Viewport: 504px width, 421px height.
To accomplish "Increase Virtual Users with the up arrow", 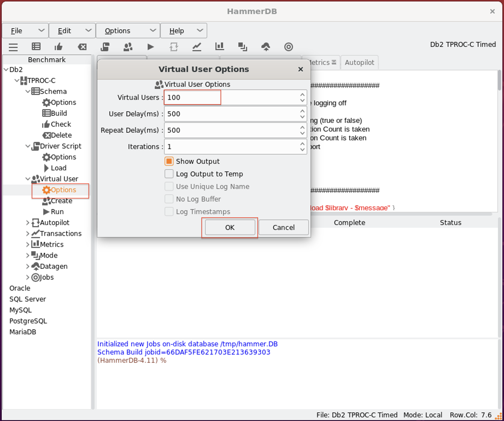I will point(302,95).
